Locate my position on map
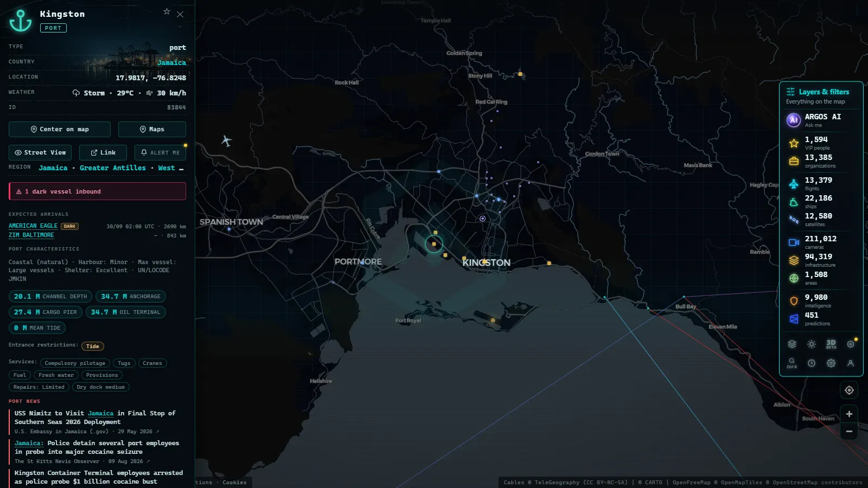 click(x=849, y=390)
